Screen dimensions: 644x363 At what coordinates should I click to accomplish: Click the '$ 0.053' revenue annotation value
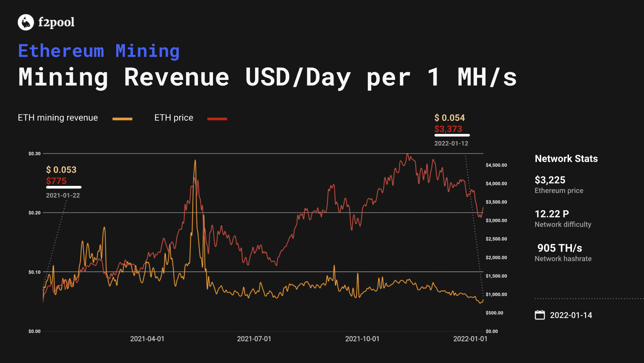click(61, 170)
